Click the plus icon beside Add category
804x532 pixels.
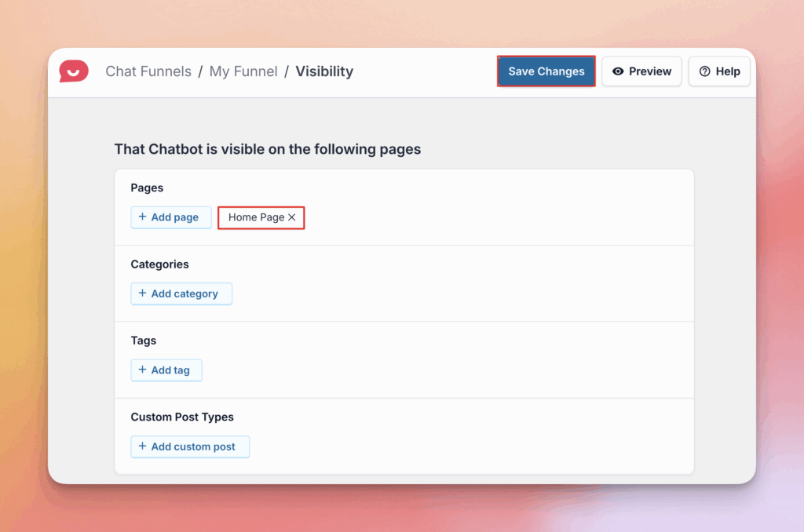(x=142, y=293)
